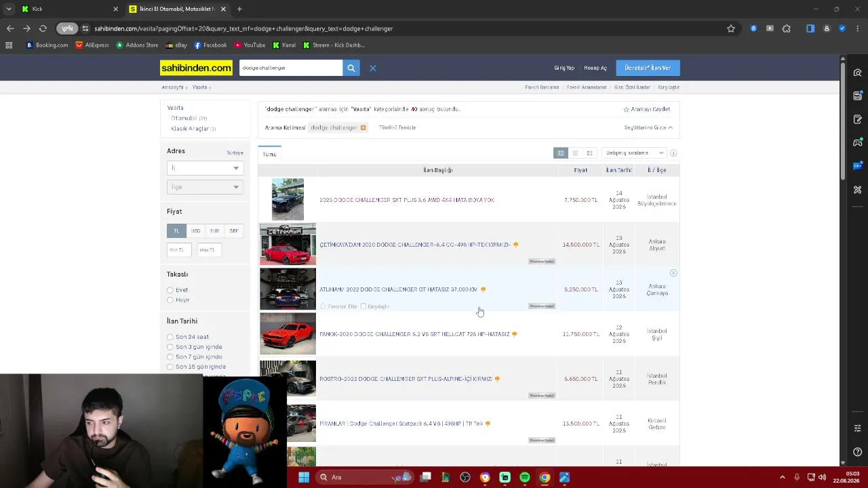Tick the Karşılaştır checkbox on ATLIHAN listing
The width and height of the screenshot is (868, 488).
pyautogui.click(x=363, y=306)
